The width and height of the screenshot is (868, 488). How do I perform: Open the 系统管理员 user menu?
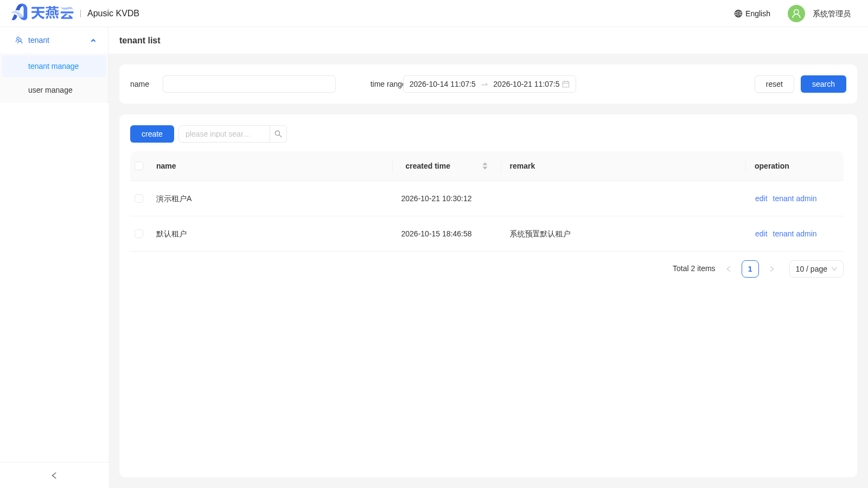click(x=832, y=14)
